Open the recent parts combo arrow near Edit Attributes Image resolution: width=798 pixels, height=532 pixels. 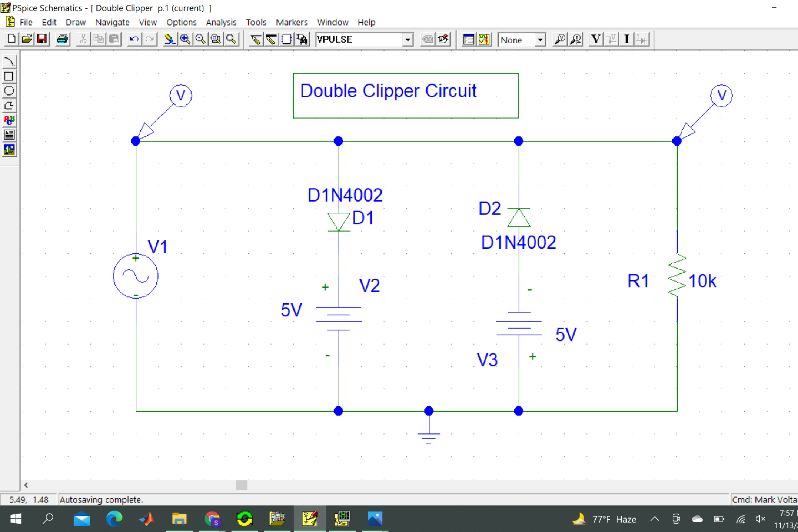(407, 39)
